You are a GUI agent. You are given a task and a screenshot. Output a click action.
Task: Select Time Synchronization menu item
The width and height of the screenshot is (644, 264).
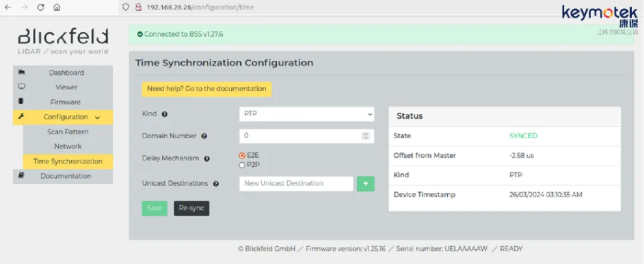pyautogui.click(x=68, y=162)
